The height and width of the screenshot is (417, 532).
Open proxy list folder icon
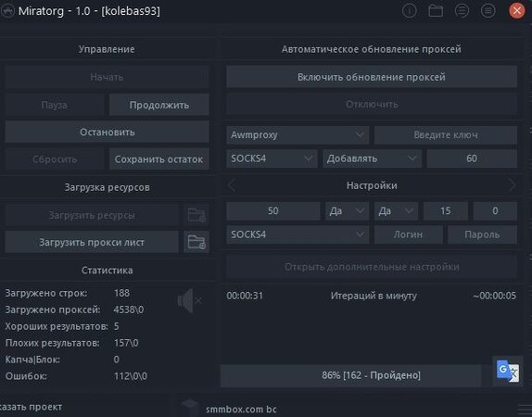click(x=196, y=242)
